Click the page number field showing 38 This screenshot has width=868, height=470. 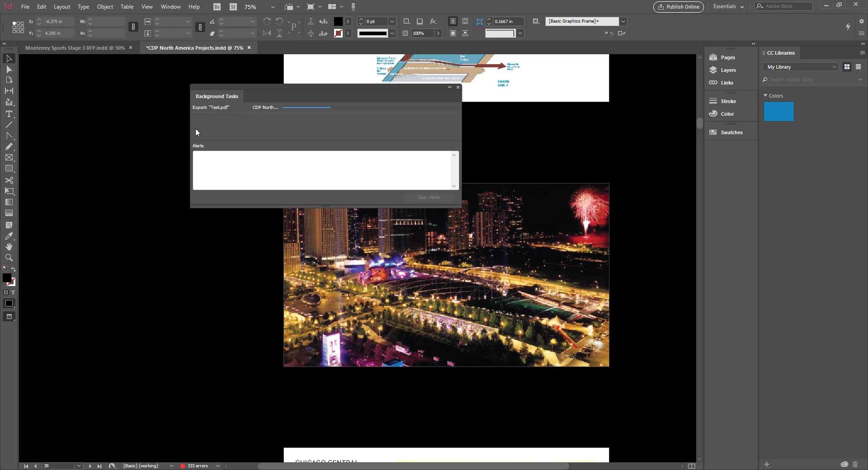click(59, 466)
